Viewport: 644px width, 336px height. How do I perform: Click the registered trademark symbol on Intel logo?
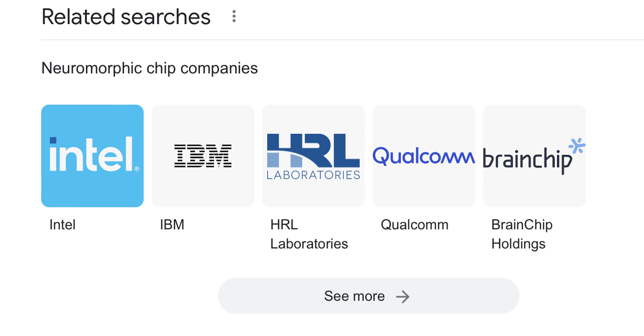pos(137,169)
